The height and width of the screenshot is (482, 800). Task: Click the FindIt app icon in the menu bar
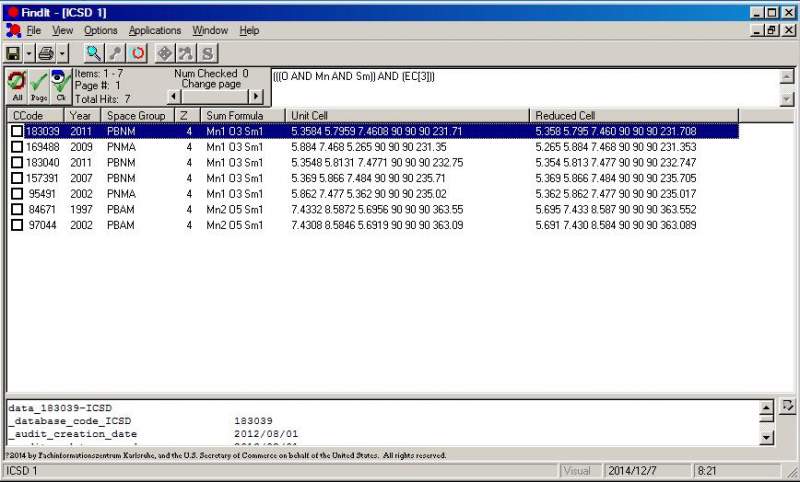click(13, 31)
